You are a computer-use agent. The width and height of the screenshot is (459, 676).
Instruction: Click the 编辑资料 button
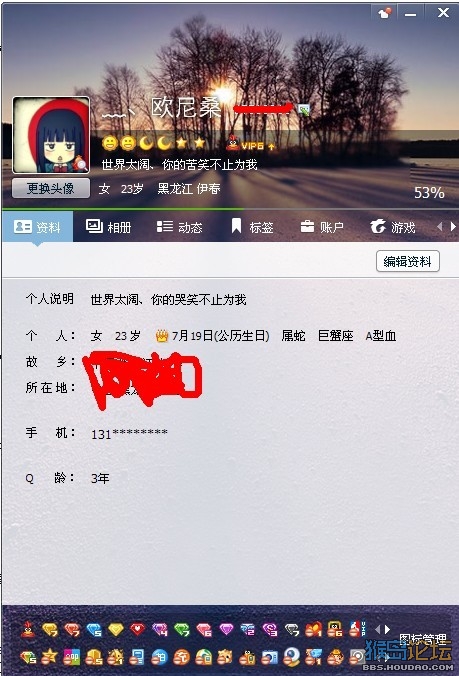point(407,261)
